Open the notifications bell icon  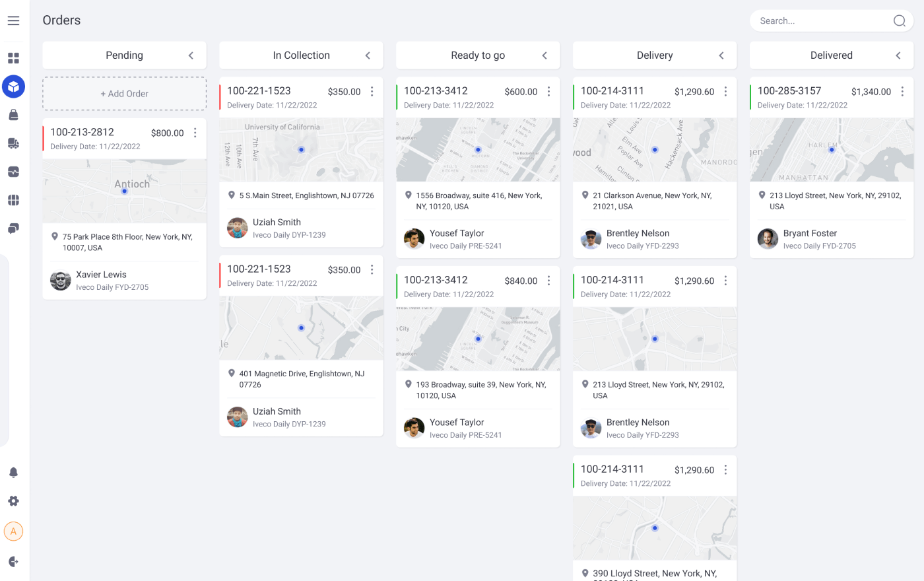coord(13,471)
